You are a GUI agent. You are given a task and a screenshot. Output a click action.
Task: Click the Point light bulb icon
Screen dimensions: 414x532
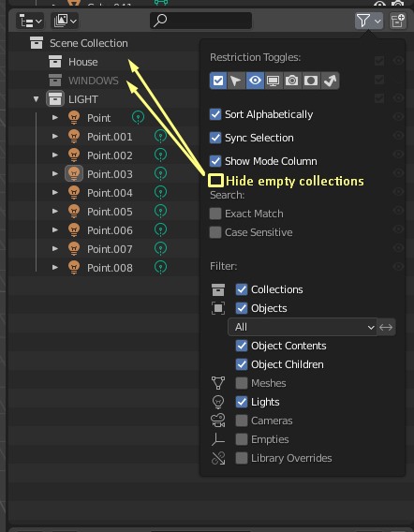tap(74, 118)
